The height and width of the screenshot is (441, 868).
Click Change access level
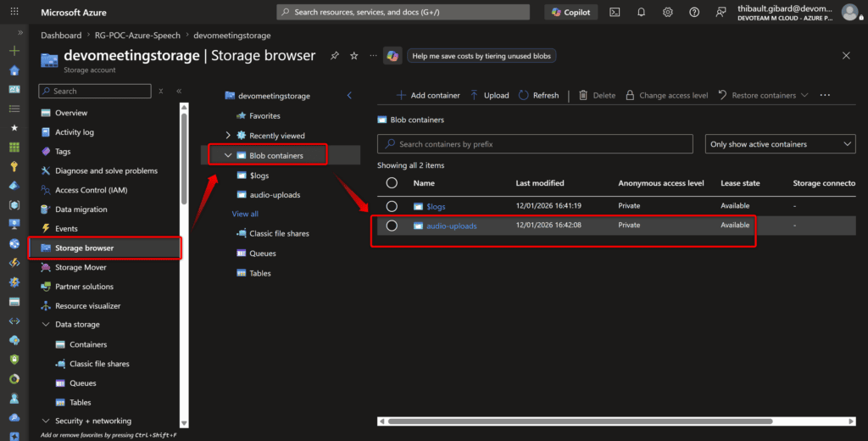[x=667, y=95]
